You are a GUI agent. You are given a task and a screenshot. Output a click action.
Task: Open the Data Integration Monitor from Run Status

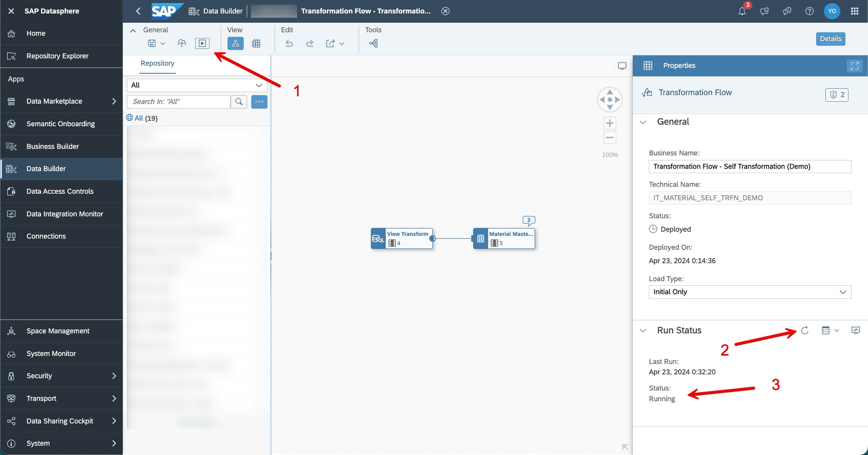[x=855, y=330]
